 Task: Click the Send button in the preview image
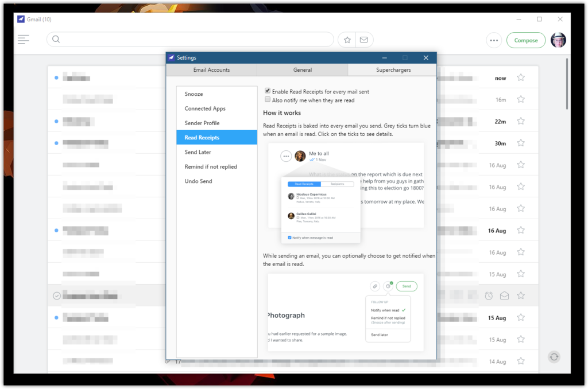[407, 286]
